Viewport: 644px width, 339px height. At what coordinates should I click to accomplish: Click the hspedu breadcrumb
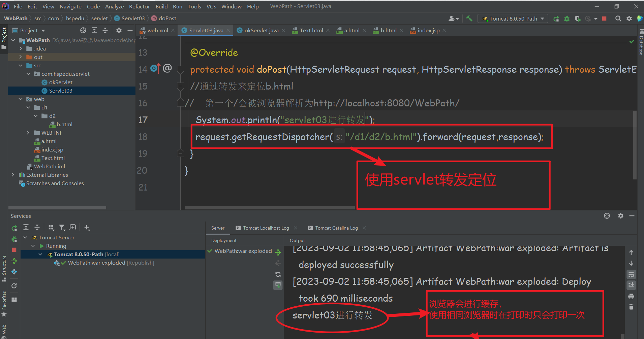[75, 18]
